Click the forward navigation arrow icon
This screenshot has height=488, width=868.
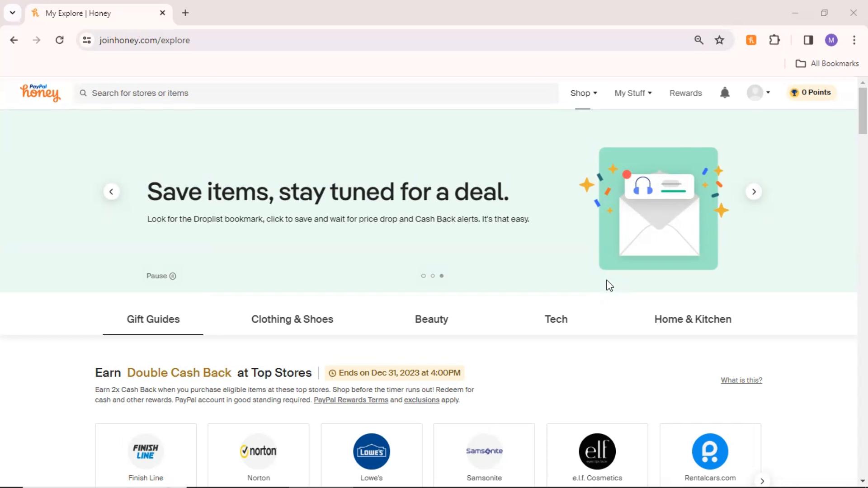click(x=754, y=192)
